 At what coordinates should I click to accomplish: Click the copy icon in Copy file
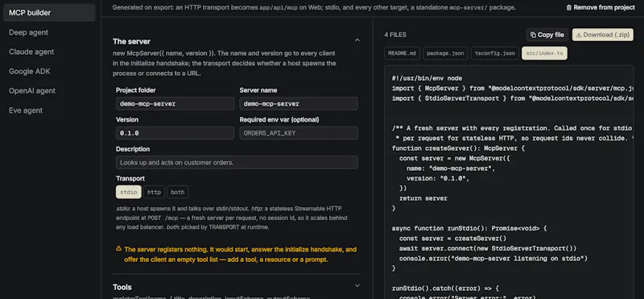click(533, 35)
